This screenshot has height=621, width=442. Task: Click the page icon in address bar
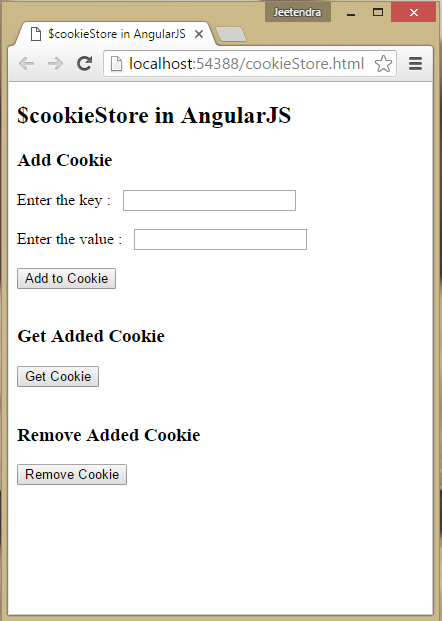tap(116, 63)
